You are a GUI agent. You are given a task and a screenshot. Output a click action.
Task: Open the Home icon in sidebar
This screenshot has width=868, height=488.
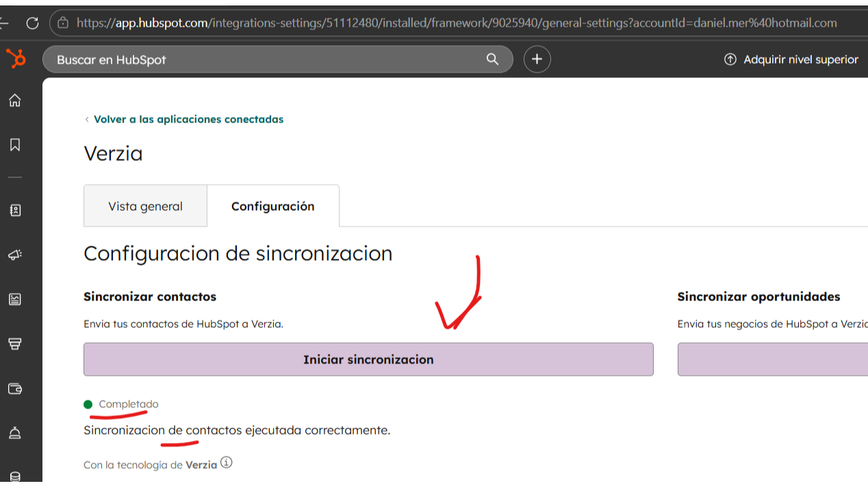[x=15, y=101]
